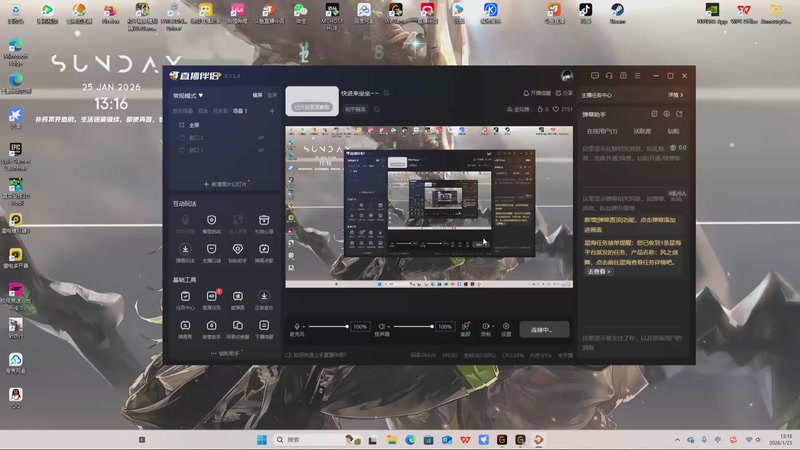Screen dimensions: 800x450
Task: Expand more tools at bottom of left panel
Action: tap(225, 353)
